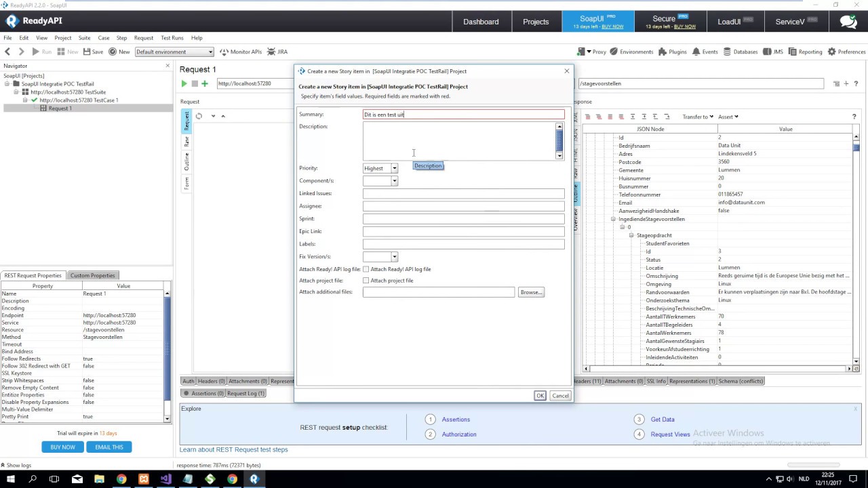This screenshot has height=488, width=868.
Task: Open the Project menu
Action: (x=63, y=38)
